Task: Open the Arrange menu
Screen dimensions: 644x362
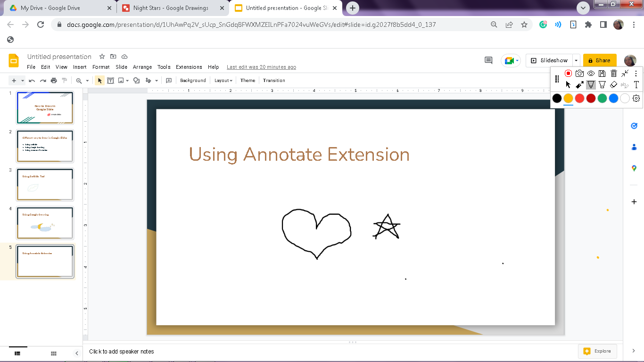Action: pos(142,67)
